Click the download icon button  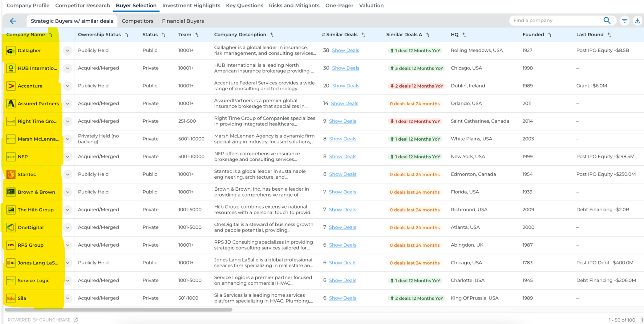(637, 21)
